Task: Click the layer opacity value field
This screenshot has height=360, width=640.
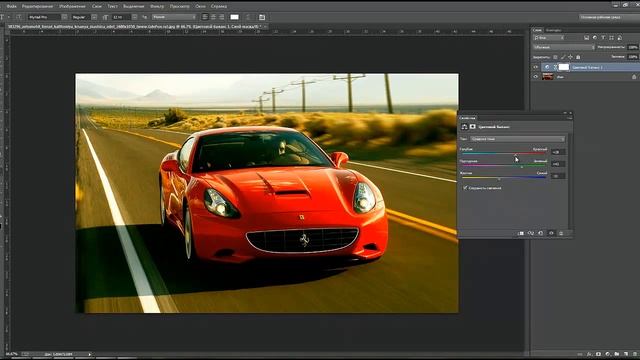Action: point(633,47)
